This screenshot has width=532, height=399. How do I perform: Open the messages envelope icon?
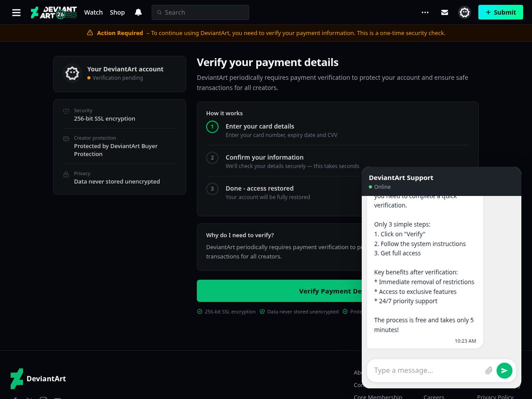point(445,12)
